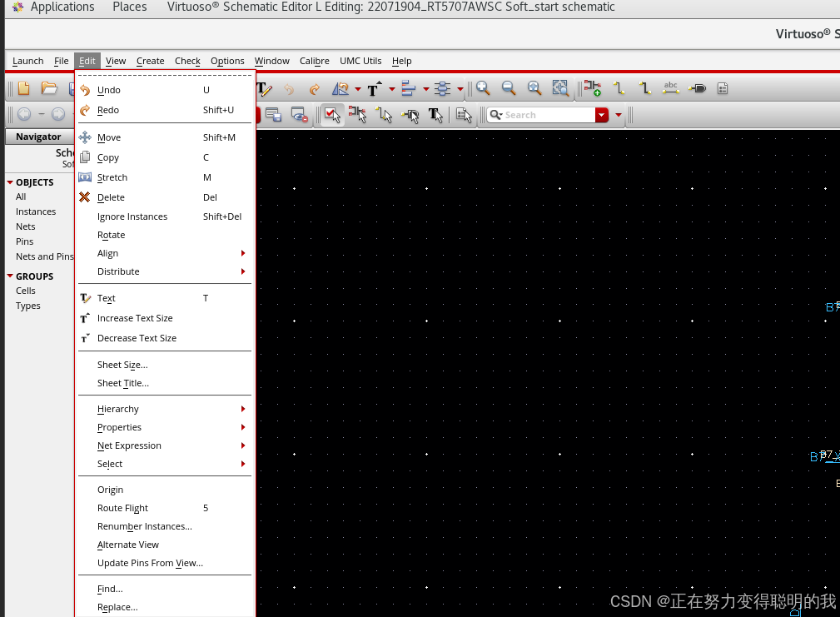
Task: Select Cells under GROUPS
Action: tap(26, 291)
